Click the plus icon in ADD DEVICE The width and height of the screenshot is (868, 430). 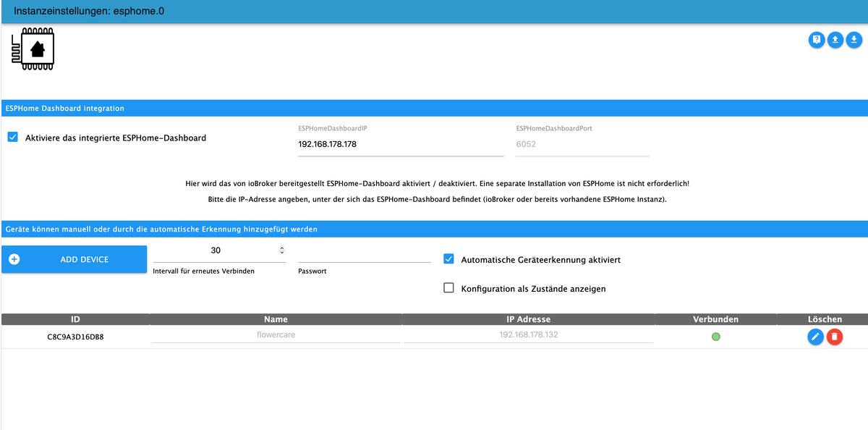pyautogui.click(x=14, y=259)
